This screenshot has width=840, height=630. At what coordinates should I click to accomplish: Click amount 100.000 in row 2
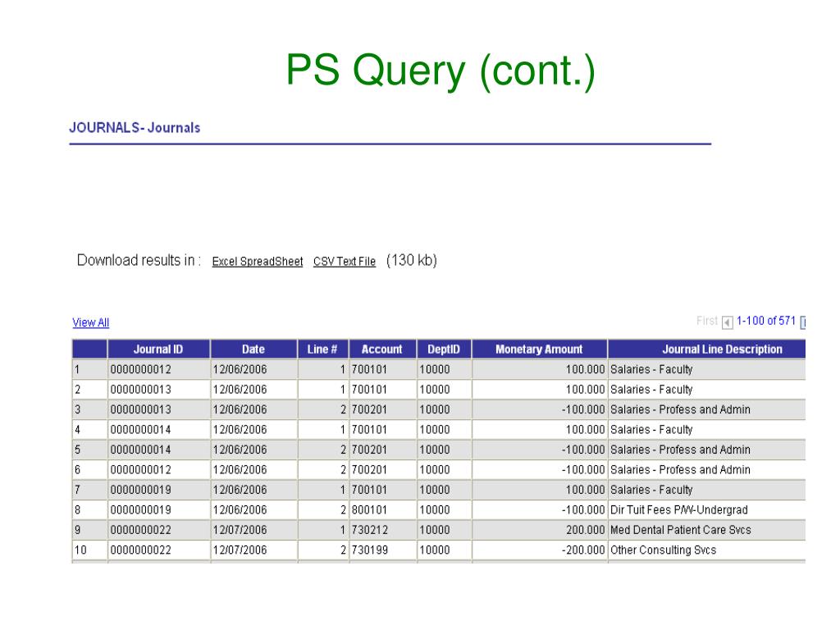click(x=585, y=390)
